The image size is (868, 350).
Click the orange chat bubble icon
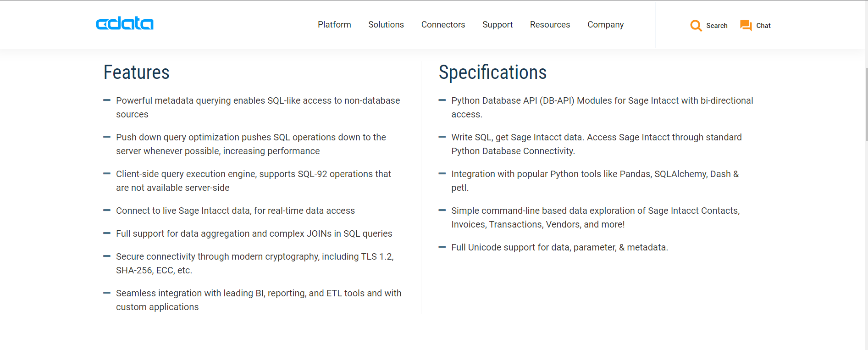(746, 25)
